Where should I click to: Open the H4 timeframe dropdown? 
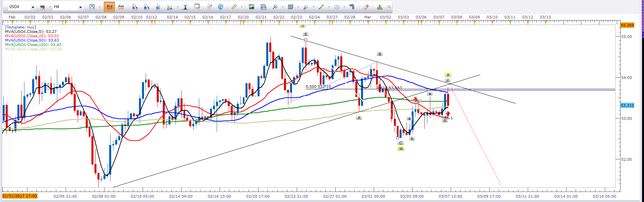click(x=80, y=7)
